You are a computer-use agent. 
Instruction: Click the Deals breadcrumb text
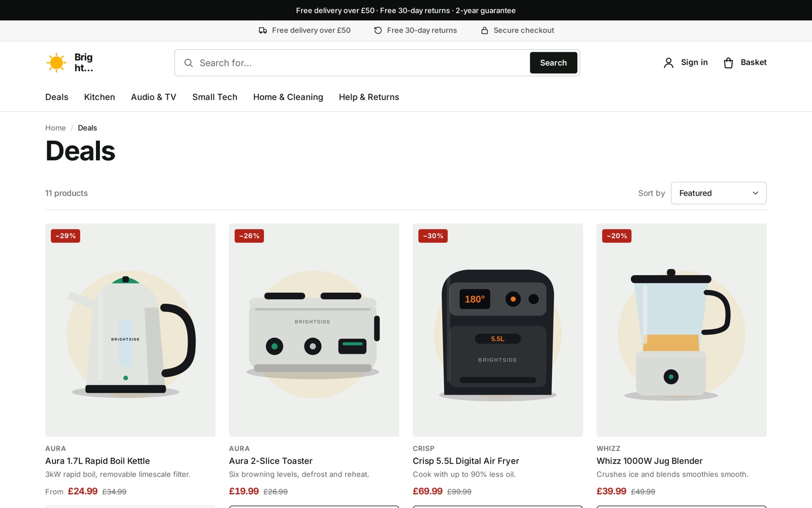(x=87, y=128)
